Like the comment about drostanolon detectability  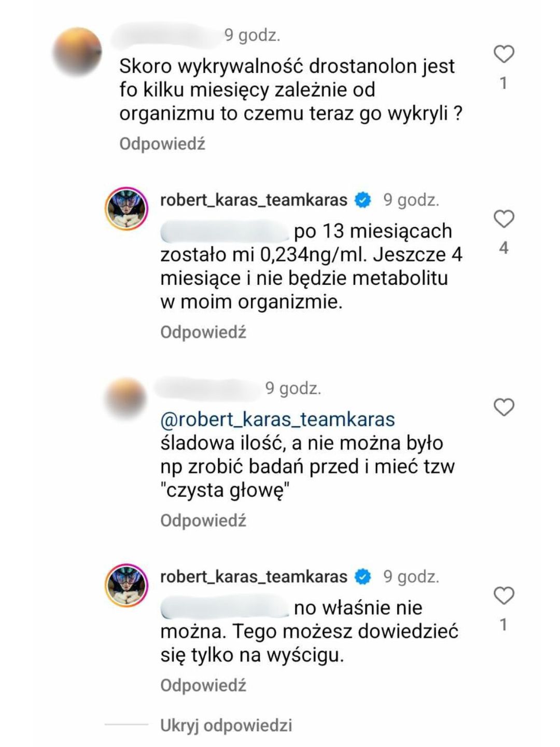coord(503,54)
